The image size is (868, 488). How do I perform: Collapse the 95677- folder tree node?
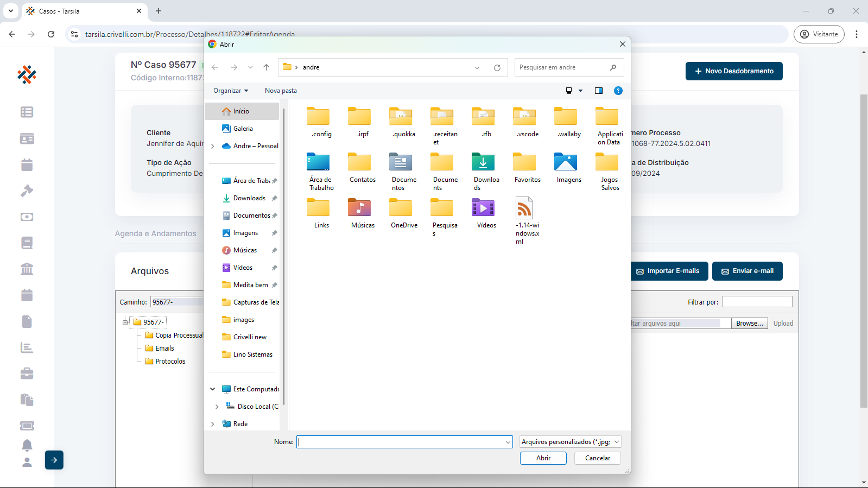tap(125, 322)
